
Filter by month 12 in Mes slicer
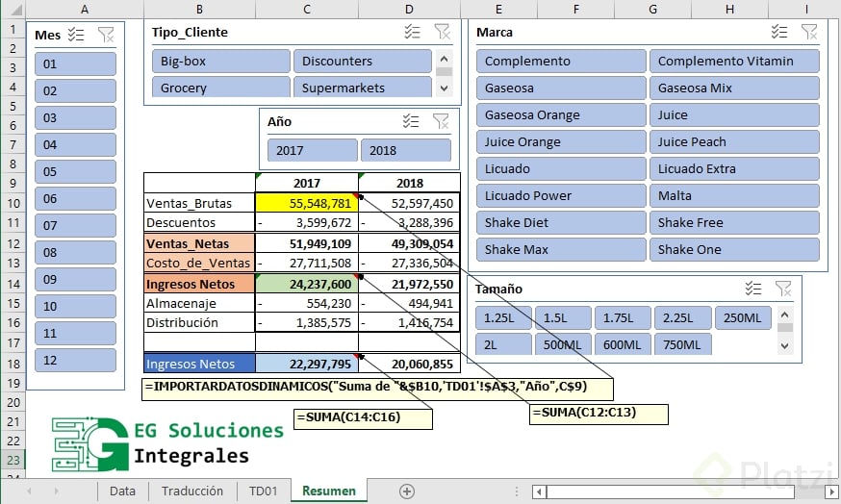coord(75,360)
